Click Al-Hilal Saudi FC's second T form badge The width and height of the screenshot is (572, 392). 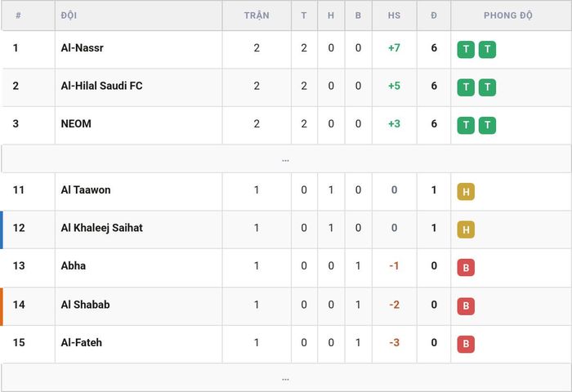click(x=487, y=87)
